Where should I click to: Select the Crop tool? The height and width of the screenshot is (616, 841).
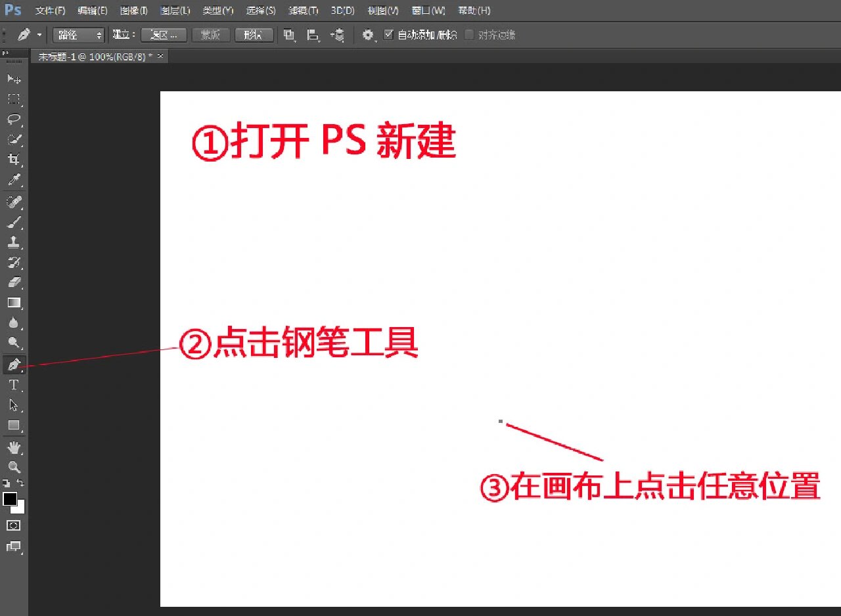(14, 160)
